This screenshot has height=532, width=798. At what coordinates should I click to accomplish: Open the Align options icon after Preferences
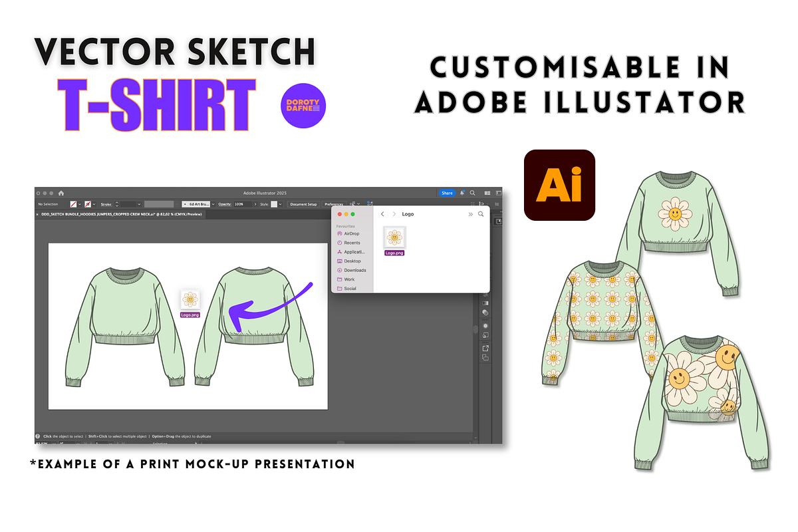point(354,204)
